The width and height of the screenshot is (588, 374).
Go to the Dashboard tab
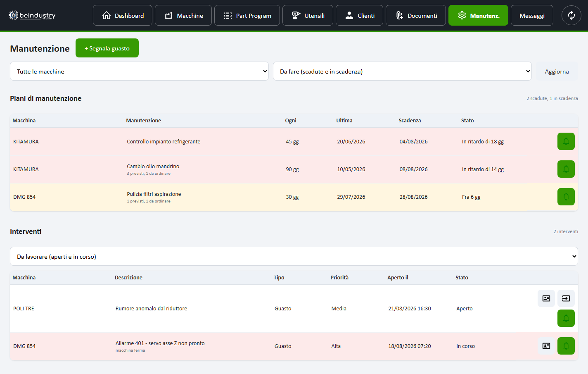(123, 15)
